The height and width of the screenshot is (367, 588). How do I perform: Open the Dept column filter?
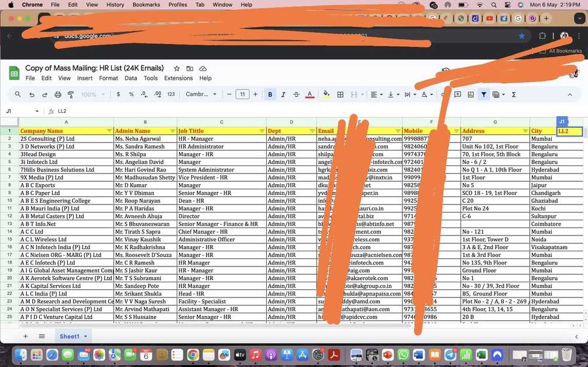coord(312,131)
